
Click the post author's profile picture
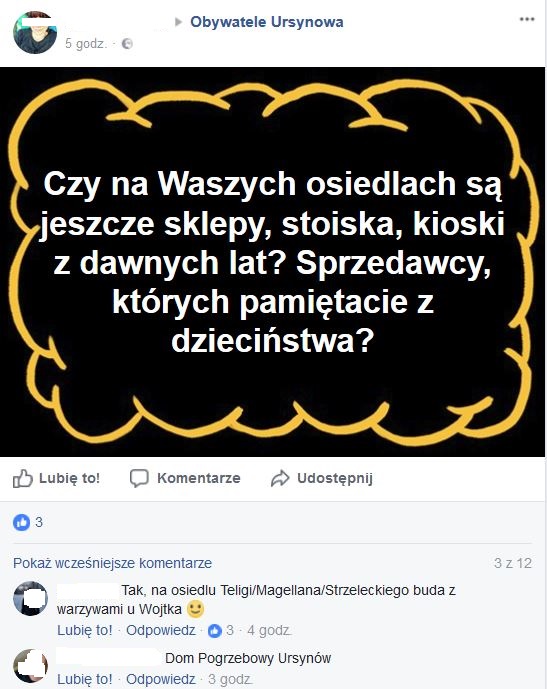[x=35, y=33]
